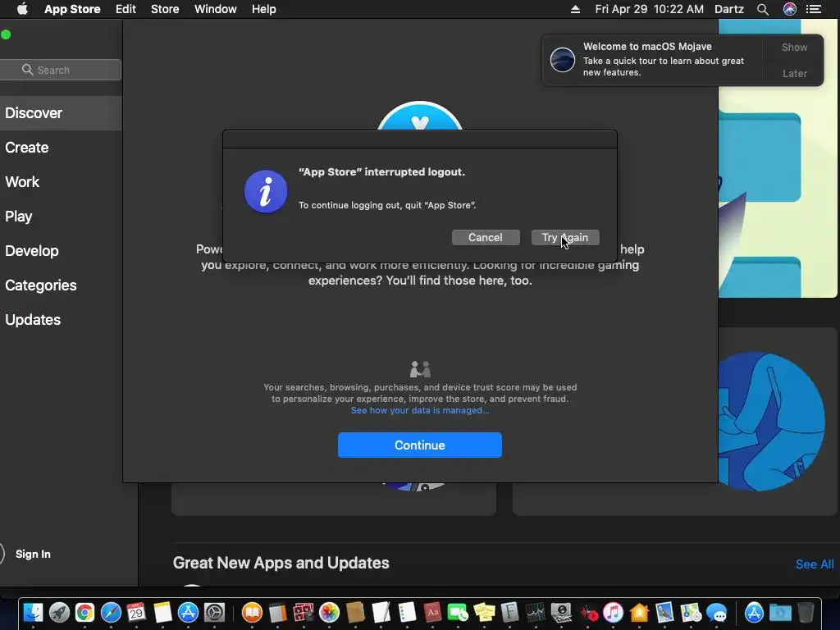Cancel the interrupted logout dialog

(x=486, y=237)
